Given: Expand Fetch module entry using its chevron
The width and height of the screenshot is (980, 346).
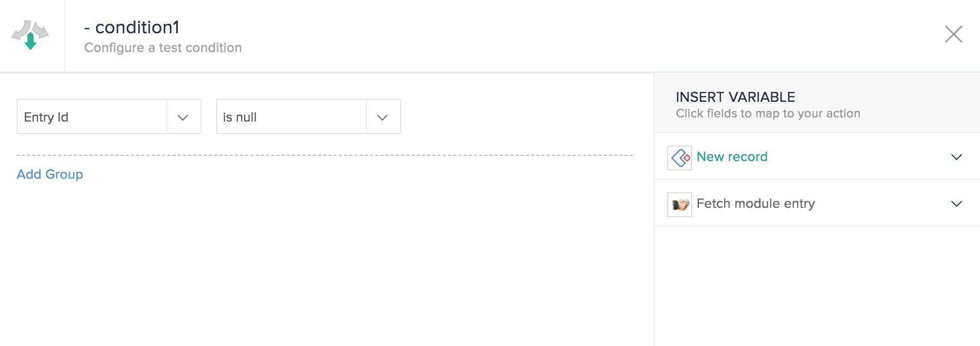Looking at the screenshot, I should coord(956,204).
